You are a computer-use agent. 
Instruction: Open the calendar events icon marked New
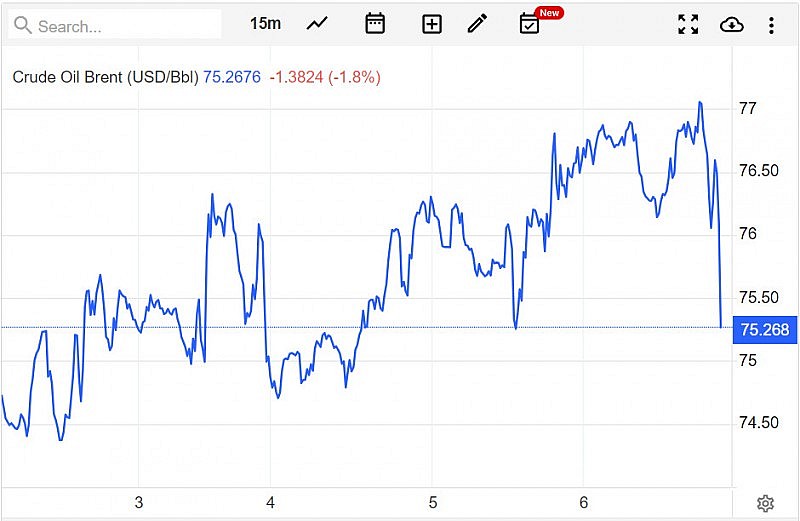[529, 24]
